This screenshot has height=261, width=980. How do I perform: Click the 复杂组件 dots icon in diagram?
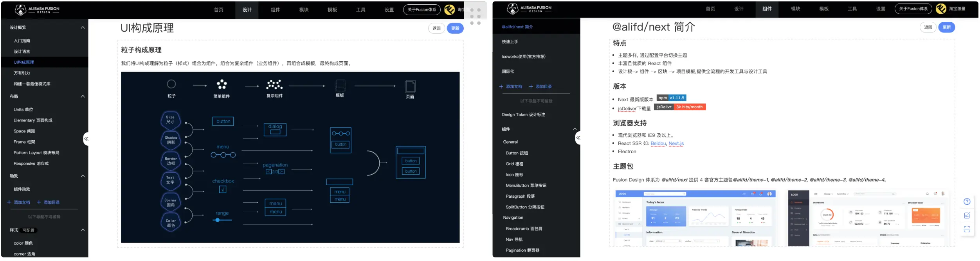274,84
